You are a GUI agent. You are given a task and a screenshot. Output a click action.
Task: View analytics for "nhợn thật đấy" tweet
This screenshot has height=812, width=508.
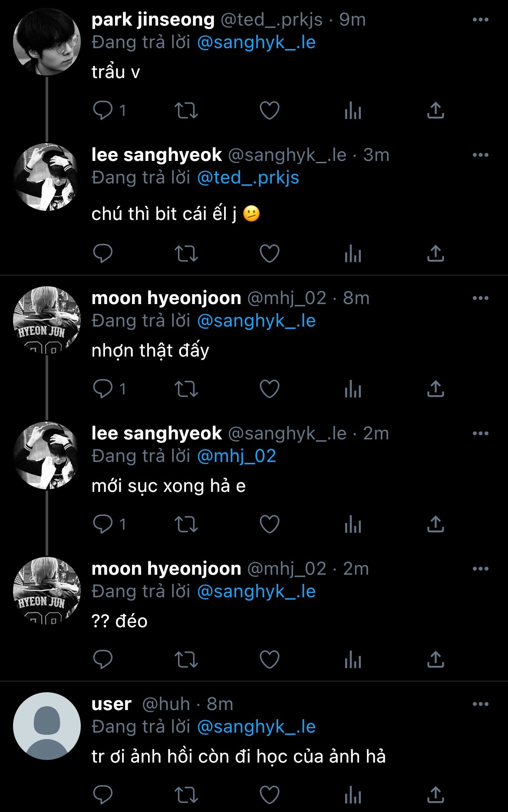coord(353,389)
